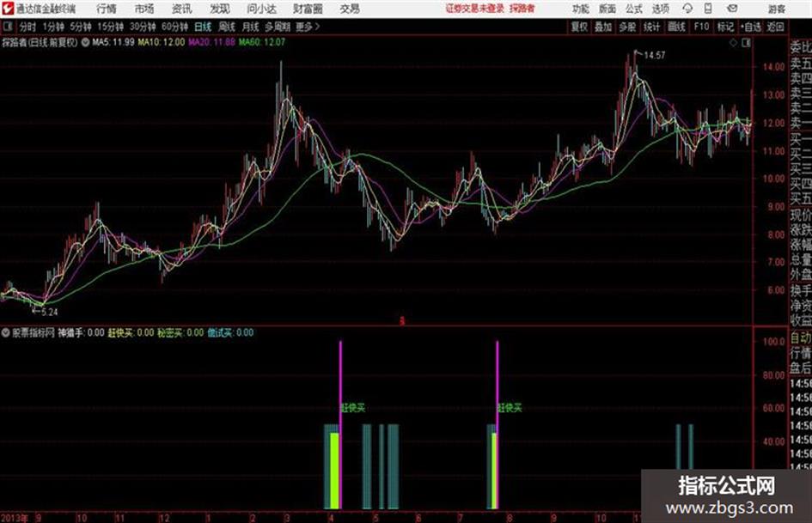Screen dimensions: 812x523
Task: Click the Tongdaxin red logo icon
Action: click(8, 9)
